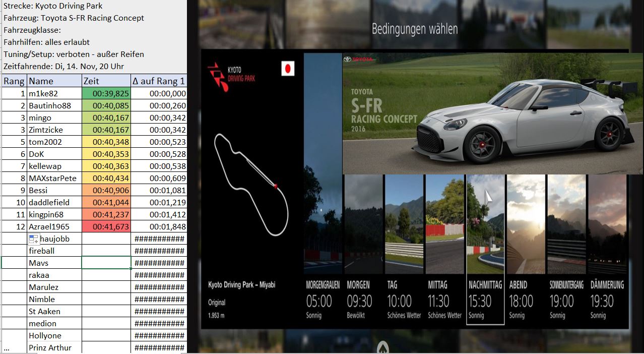Image resolution: width=644 pixels, height=354 pixels.
Task: Click the name cell MAXstarPete
Action: coord(54,178)
